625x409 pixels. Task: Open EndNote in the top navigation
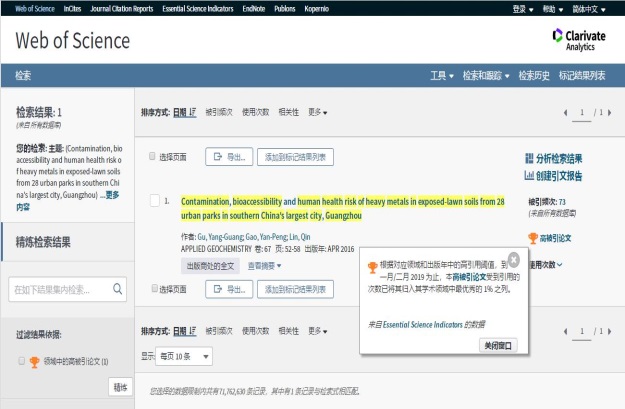click(x=254, y=9)
